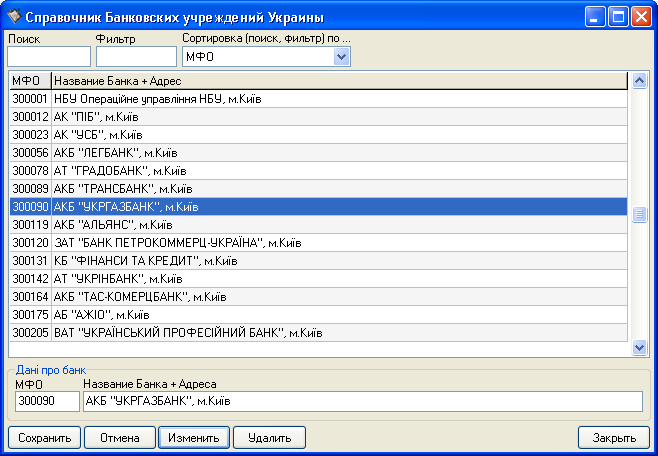Click the МФО edit field containing 300090
Viewport: 658px width, 456px height.
(47, 401)
